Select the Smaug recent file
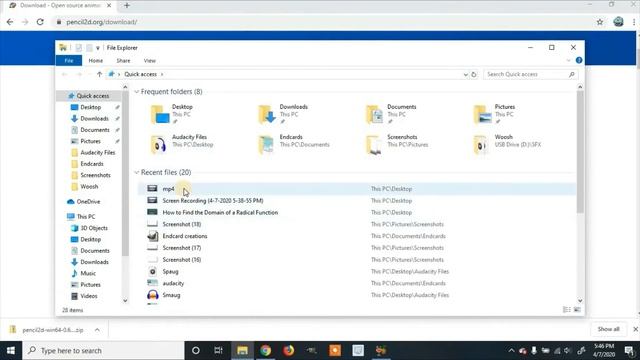Viewport: 640px width, 360px height. pos(357,295)
